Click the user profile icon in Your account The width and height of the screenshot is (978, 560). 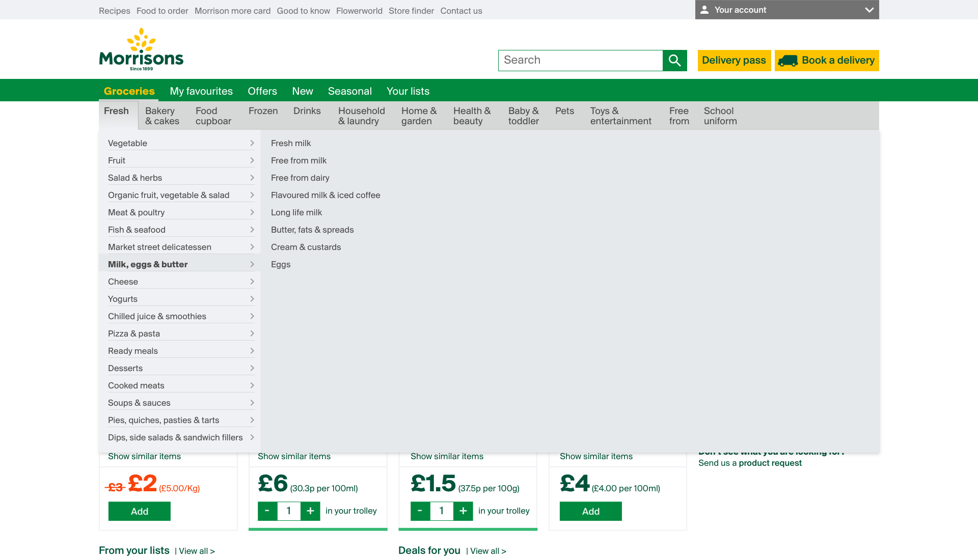coord(704,10)
